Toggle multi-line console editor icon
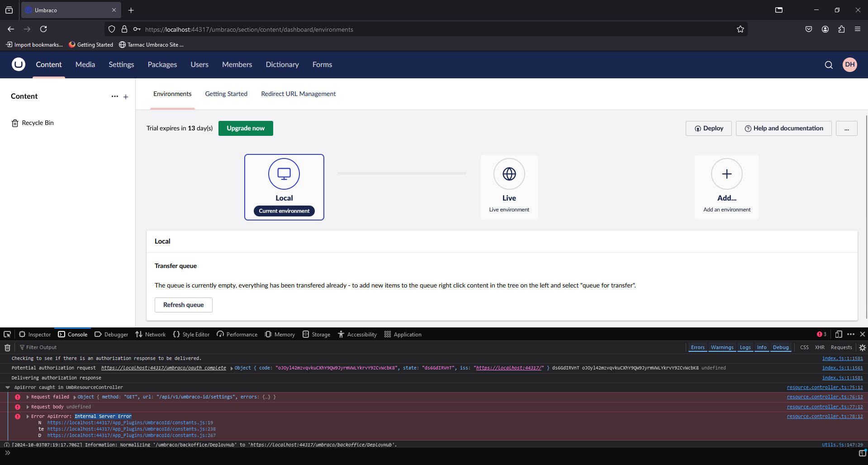 pos(863,452)
